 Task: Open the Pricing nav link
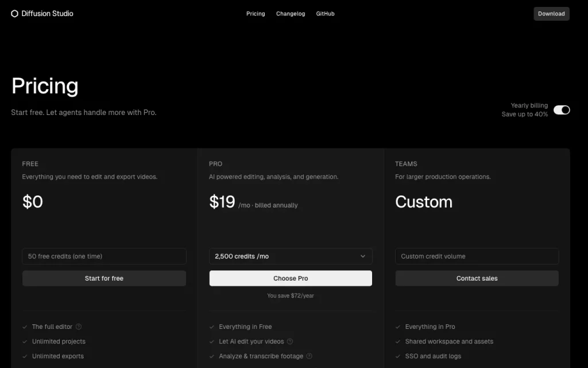click(256, 14)
